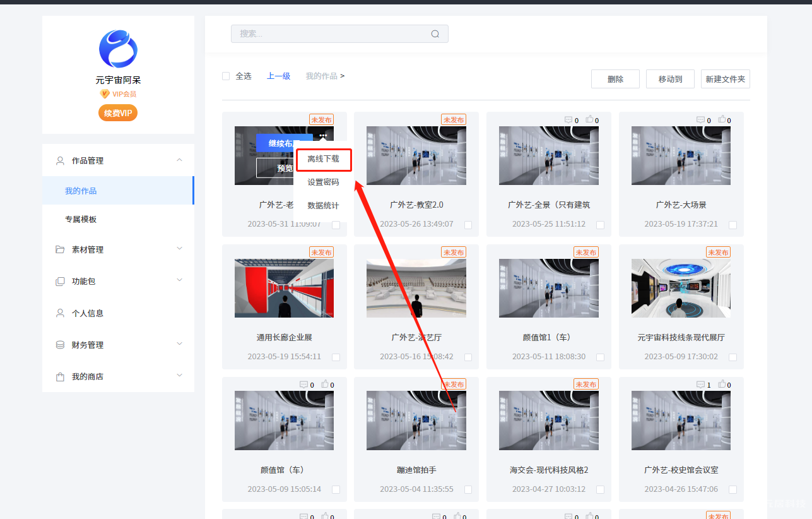Open the 广外艺-演艺厅 thumbnail
Screen dimensions: 812x519
(416, 288)
